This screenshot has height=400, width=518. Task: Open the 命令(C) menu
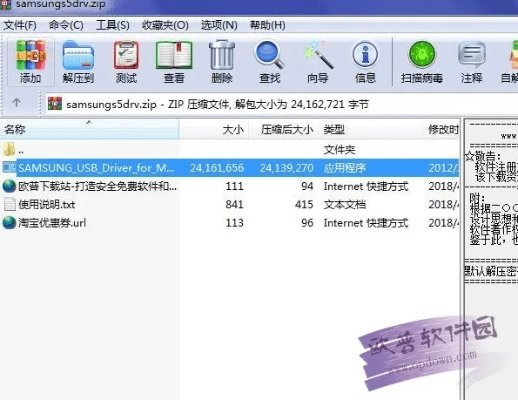(66, 25)
